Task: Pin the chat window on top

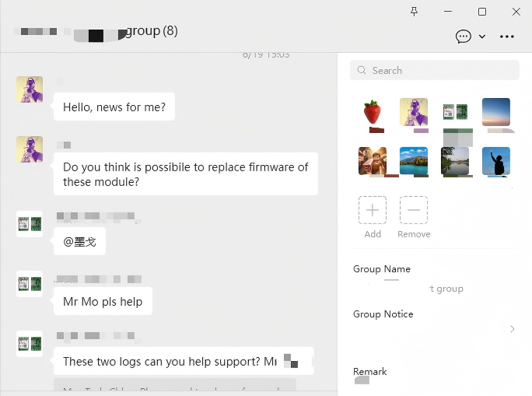Action: [x=414, y=12]
